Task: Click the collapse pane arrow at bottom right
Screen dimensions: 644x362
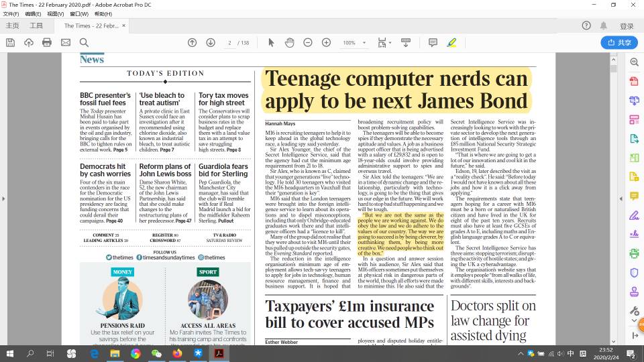Action: [x=635, y=336]
